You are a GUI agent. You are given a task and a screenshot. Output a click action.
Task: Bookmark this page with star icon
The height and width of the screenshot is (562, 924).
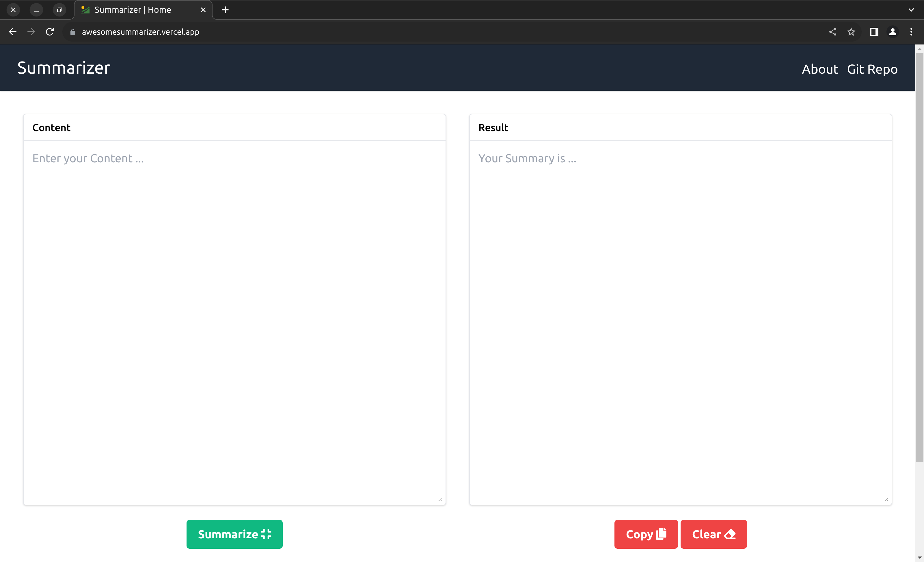point(851,32)
